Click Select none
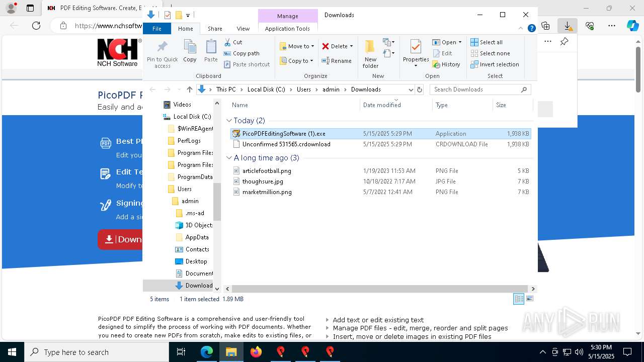The width and height of the screenshot is (644, 362). pos(490,53)
